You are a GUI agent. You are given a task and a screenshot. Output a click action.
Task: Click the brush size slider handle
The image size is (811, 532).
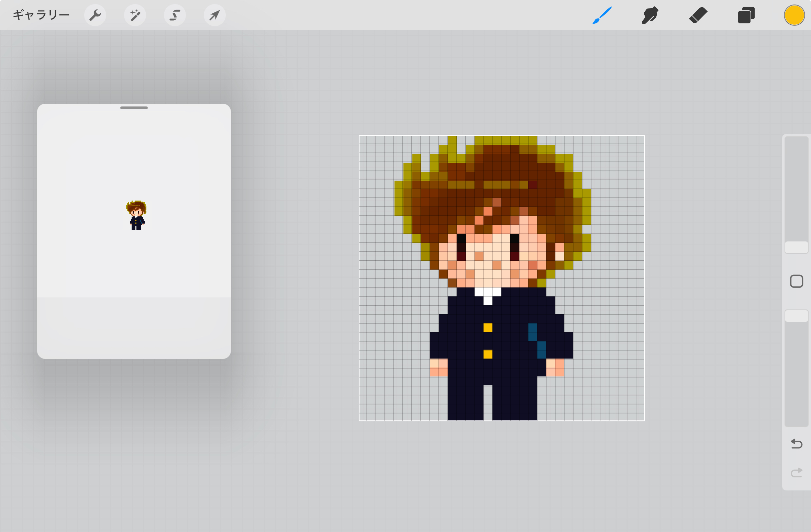(796, 247)
